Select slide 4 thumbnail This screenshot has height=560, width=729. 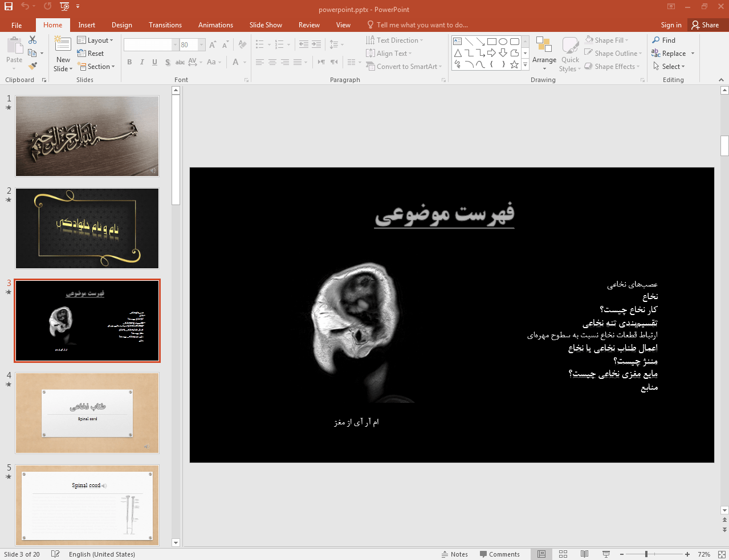[87, 413]
